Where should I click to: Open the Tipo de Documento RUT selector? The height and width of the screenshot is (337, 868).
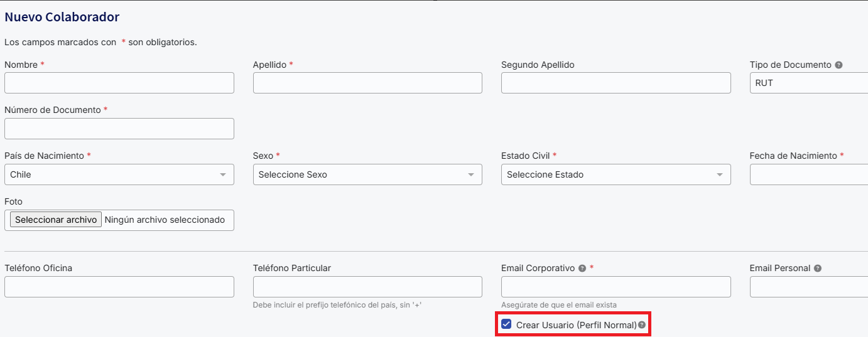tap(809, 83)
